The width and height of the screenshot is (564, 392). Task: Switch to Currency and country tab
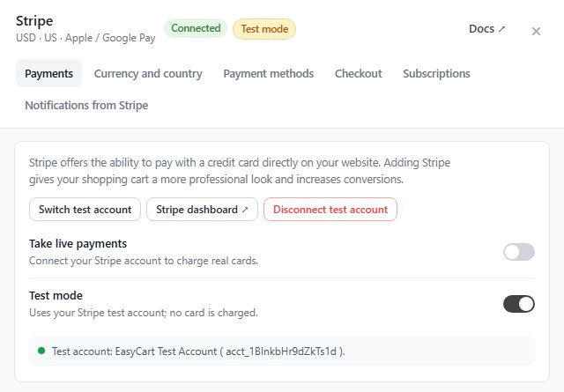click(148, 73)
